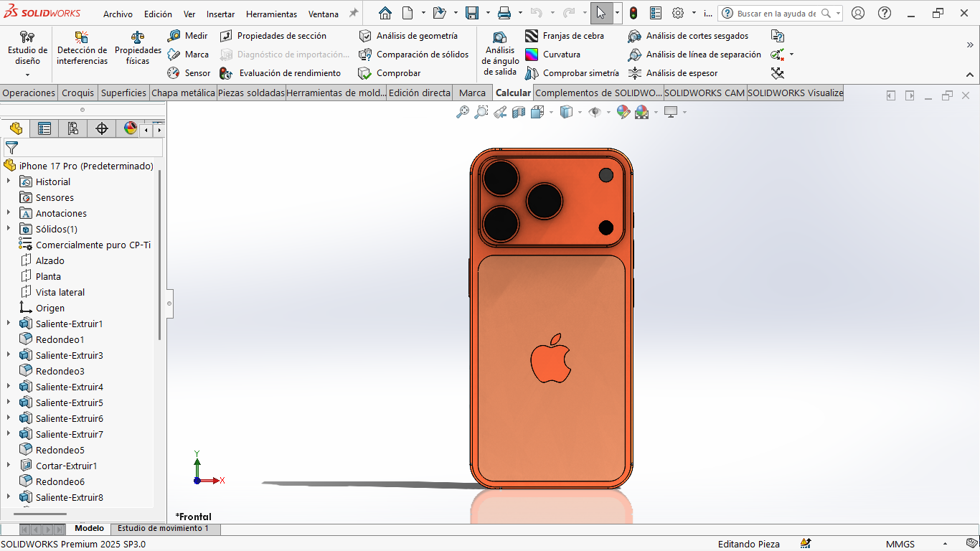Click the Previous view icon
Screen dimensions: 980x551
click(500, 112)
